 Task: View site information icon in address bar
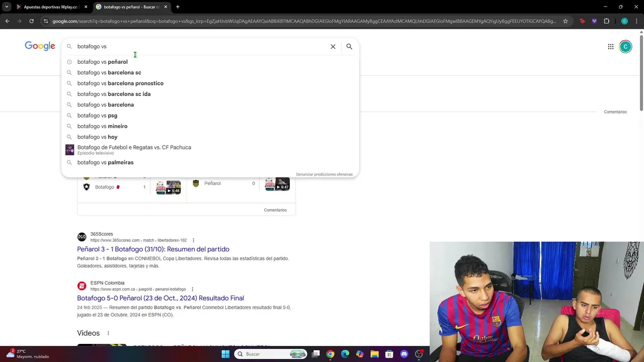click(46, 21)
